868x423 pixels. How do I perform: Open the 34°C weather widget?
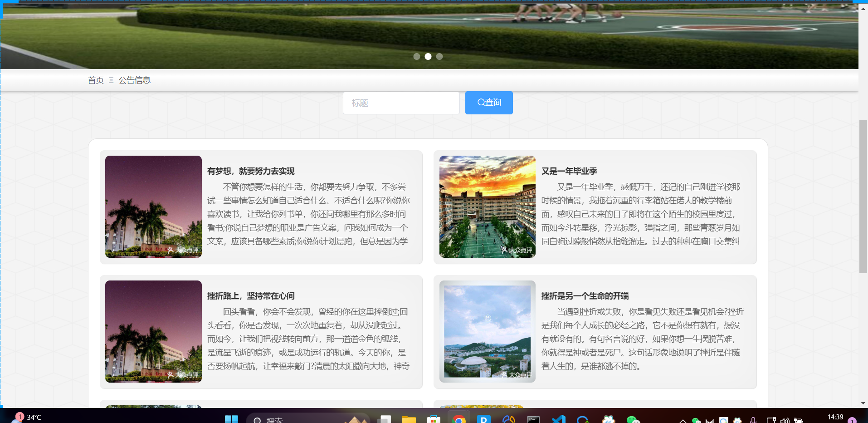27,418
